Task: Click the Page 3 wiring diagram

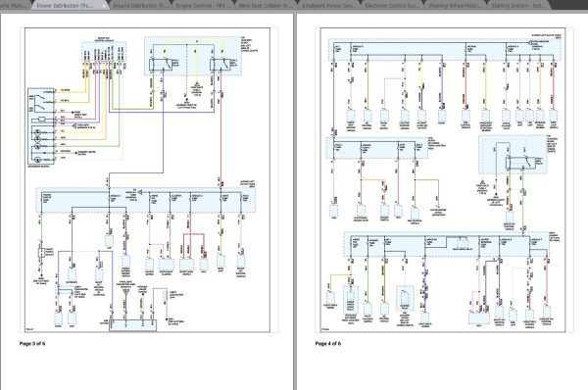Action: 147,180
